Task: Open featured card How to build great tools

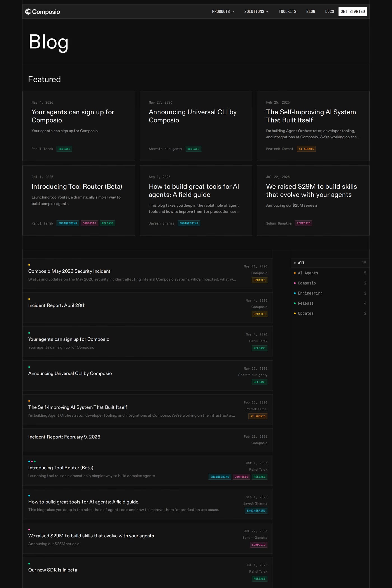Action: tap(196, 200)
